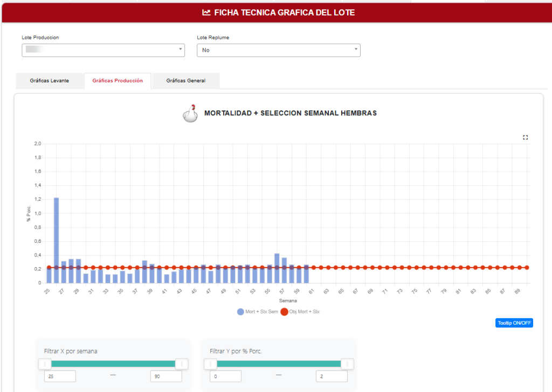Click the fullscreen expand icon on chart
This screenshot has width=552, height=392.
click(x=525, y=137)
